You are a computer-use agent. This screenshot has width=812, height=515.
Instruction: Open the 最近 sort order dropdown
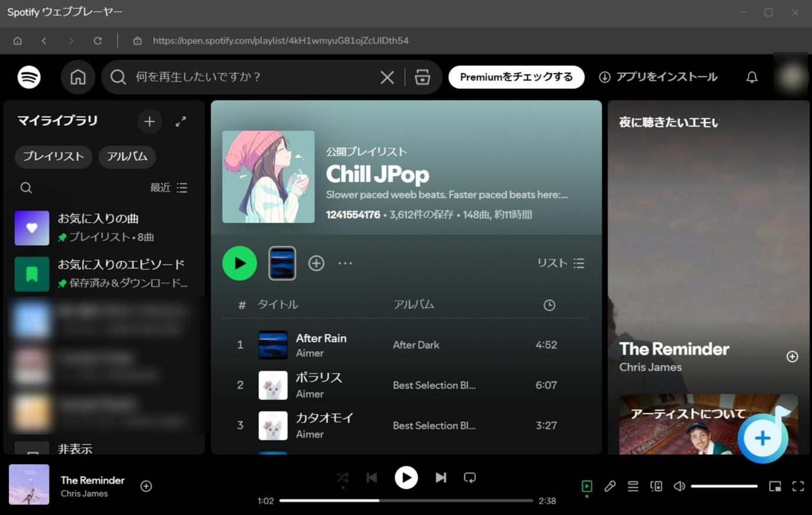[168, 187]
